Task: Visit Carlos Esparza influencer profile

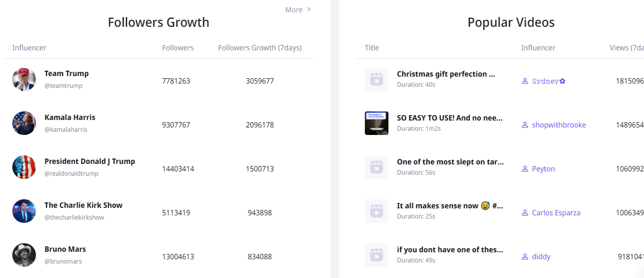Action: [x=556, y=213]
